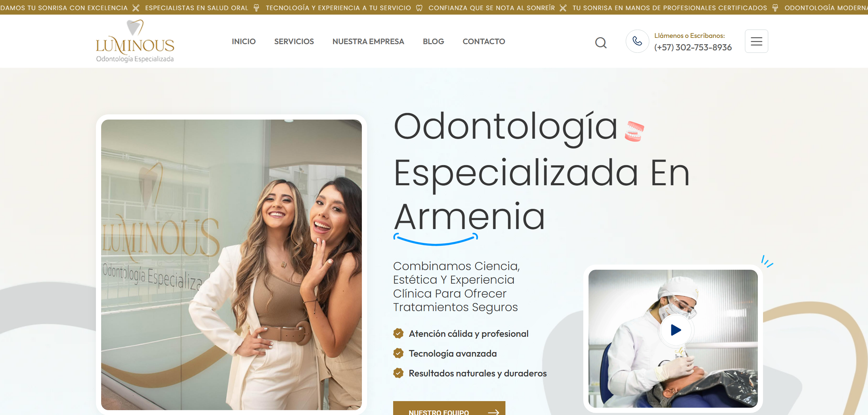Screen dimensions: 868x415
Task: Open the BLOG section
Action: point(433,41)
